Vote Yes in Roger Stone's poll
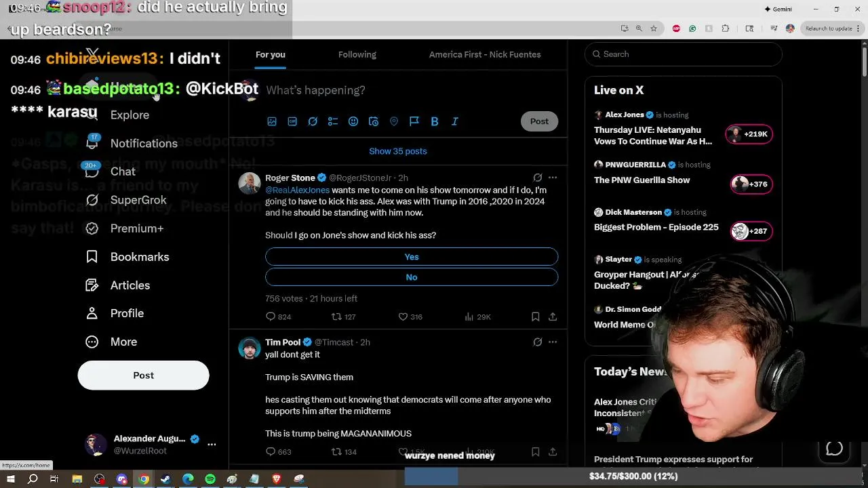 pos(412,257)
